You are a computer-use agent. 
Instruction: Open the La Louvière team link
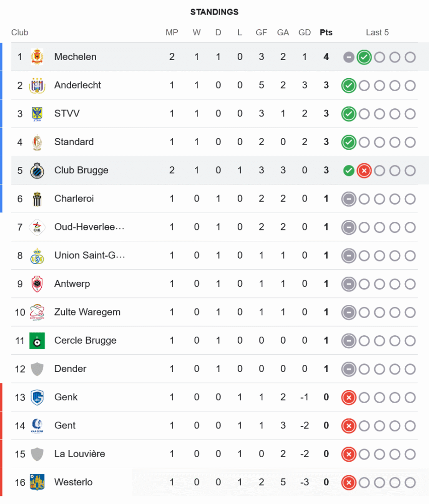point(80,454)
